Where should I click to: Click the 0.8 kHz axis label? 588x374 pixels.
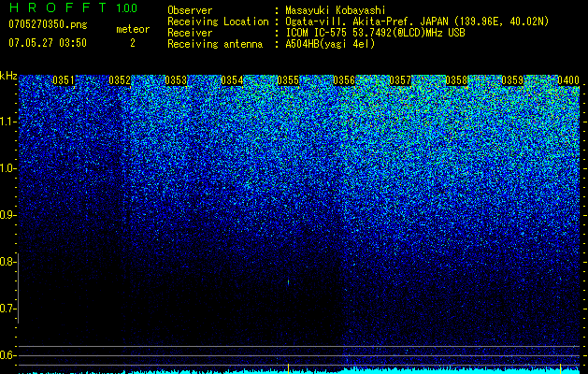click(7, 262)
